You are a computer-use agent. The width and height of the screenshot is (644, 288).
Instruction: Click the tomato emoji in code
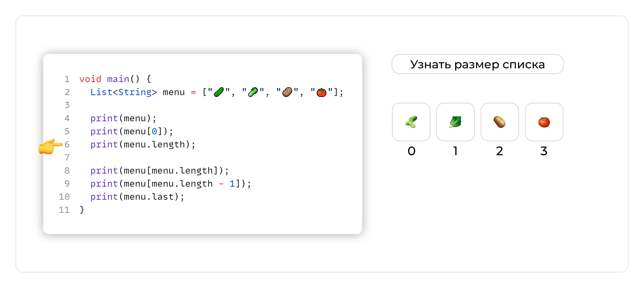pos(321,92)
